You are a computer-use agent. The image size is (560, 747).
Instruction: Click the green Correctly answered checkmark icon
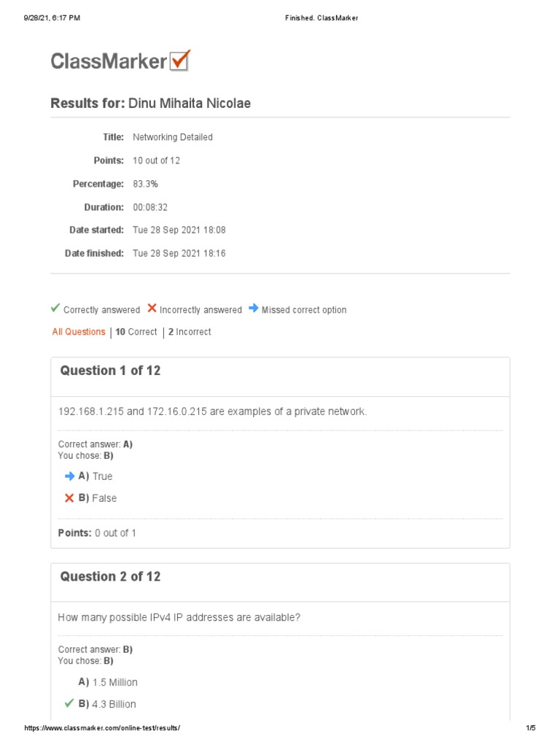(55, 309)
